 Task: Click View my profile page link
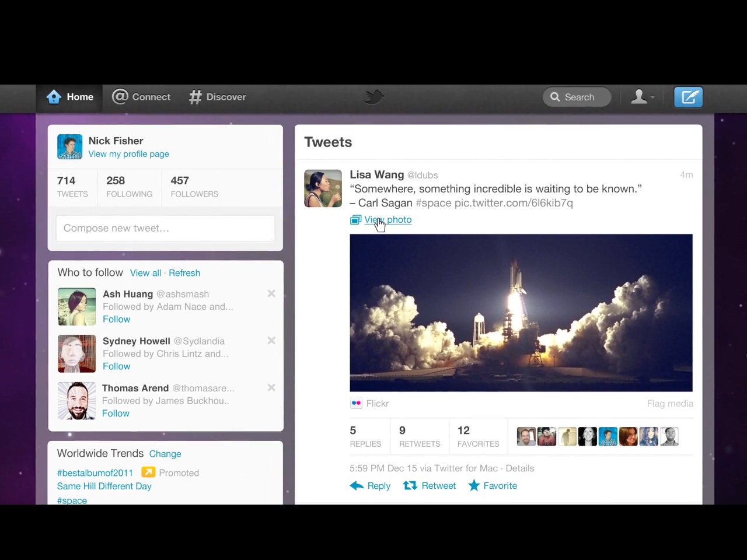point(128,154)
